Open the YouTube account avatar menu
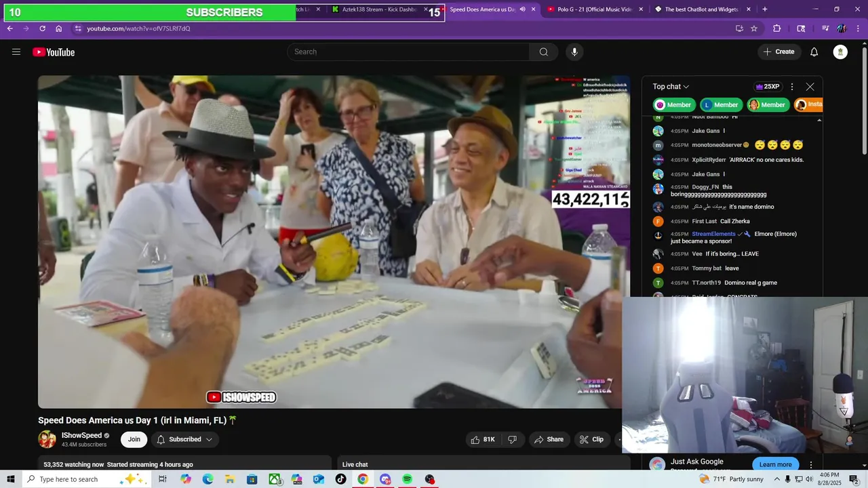This screenshot has width=868, height=488. click(840, 52)
